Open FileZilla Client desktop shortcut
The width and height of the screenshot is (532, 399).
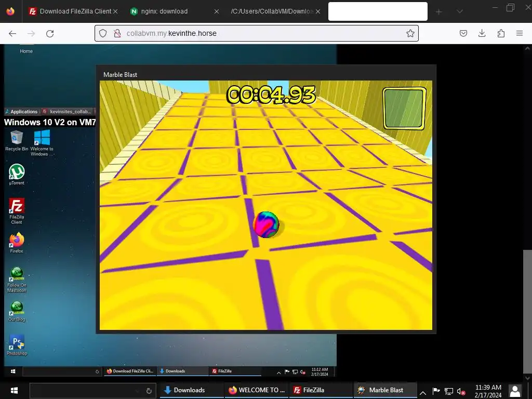click(x=17, y=211)
